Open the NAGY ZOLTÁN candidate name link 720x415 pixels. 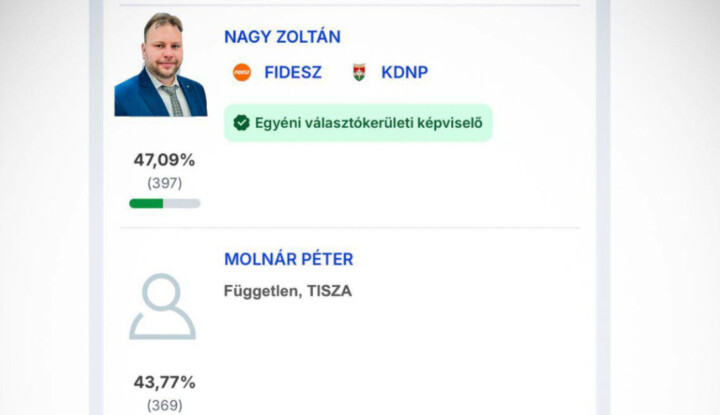click(x=282, y=37)
